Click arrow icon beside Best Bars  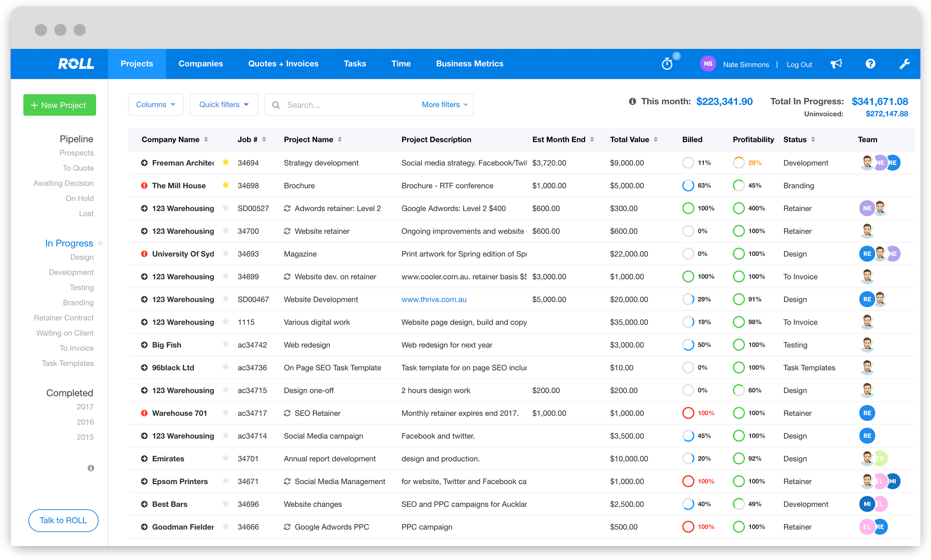144,504
